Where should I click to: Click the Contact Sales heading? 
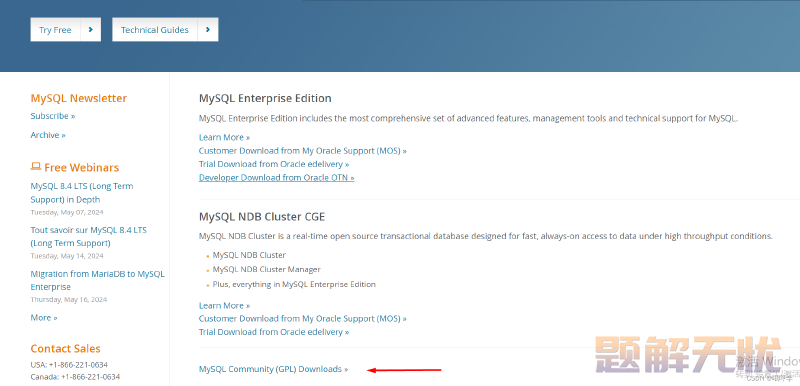(x=65, y=348)
